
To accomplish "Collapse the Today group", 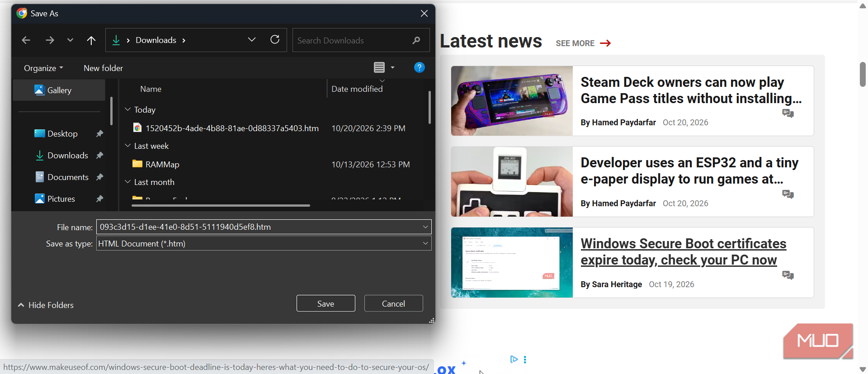I will (x=128, y=109).
